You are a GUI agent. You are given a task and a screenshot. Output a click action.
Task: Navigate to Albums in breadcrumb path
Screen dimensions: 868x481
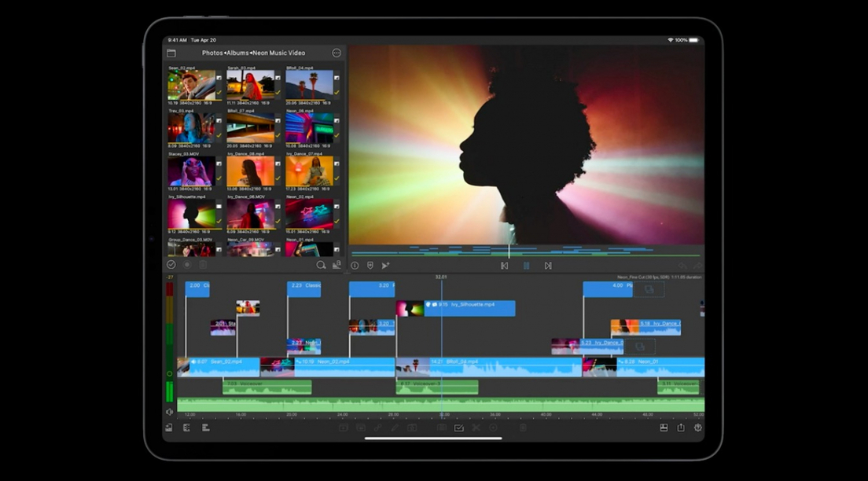[x=238, y=53]
